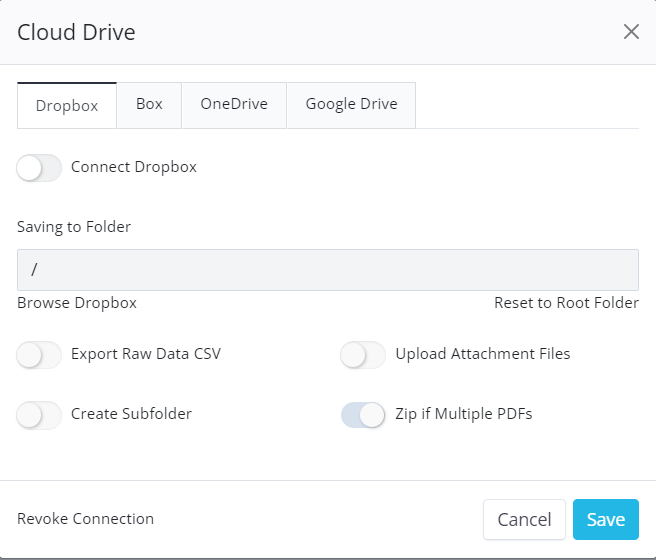Click the 'Cloud Drive' dialog title
Viewport: 656px width, 560px height.
pyautogui.click(x=77, y=32)
